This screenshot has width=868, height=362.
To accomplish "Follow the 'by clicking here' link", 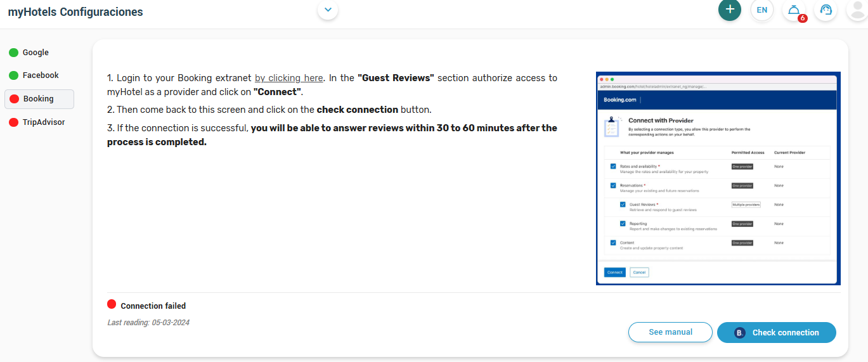I will pos(288,78).
